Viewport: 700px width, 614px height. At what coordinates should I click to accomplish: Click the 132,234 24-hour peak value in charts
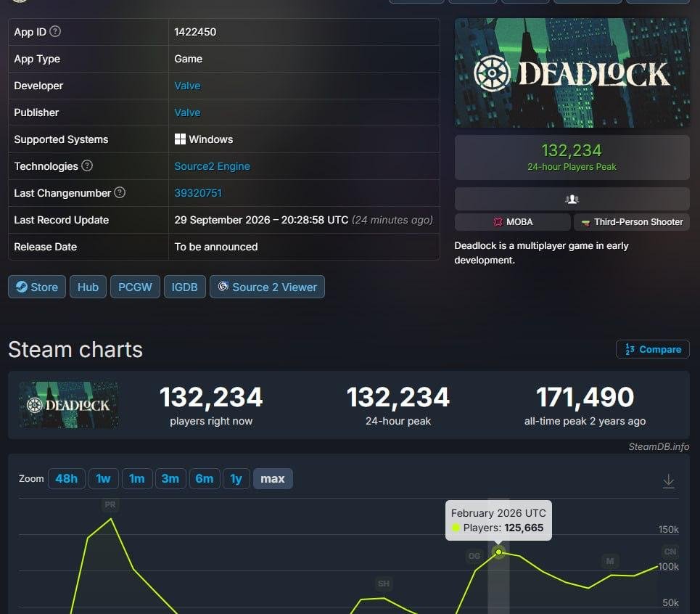point(398,397)
